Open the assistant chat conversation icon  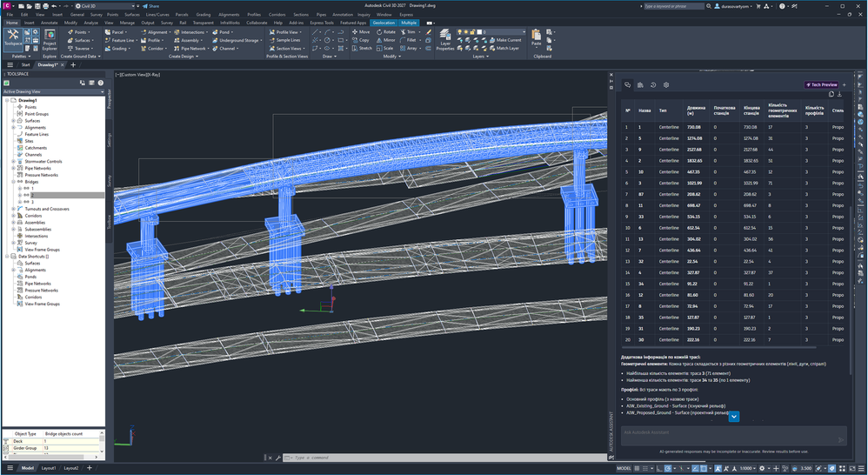(x=627, y=84)
